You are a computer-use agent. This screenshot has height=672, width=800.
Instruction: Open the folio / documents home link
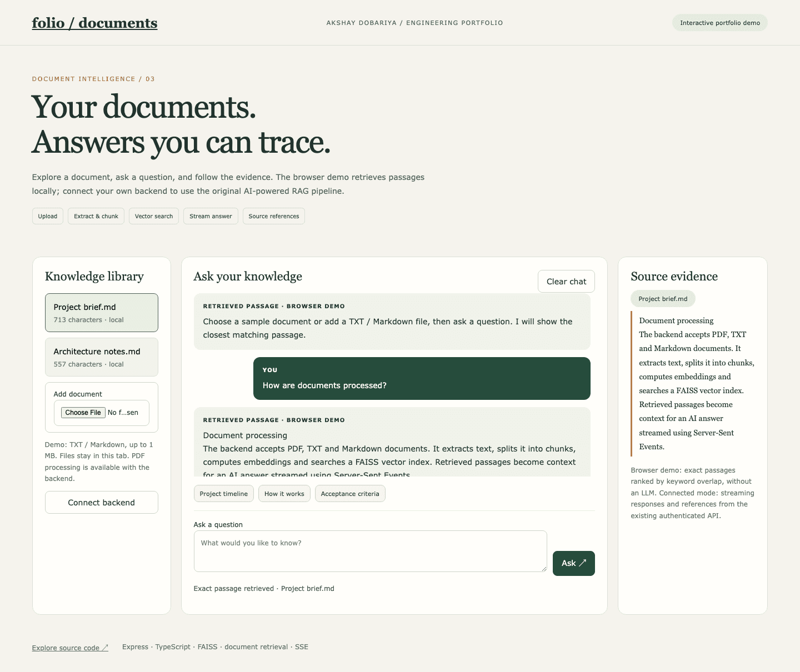(x=94, y=23)
